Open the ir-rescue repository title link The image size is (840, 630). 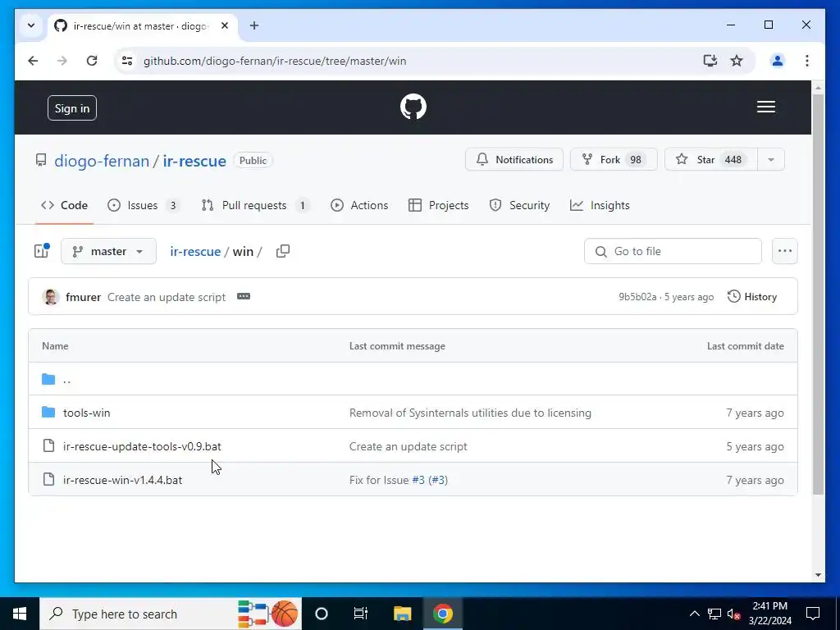coord(194,161)
